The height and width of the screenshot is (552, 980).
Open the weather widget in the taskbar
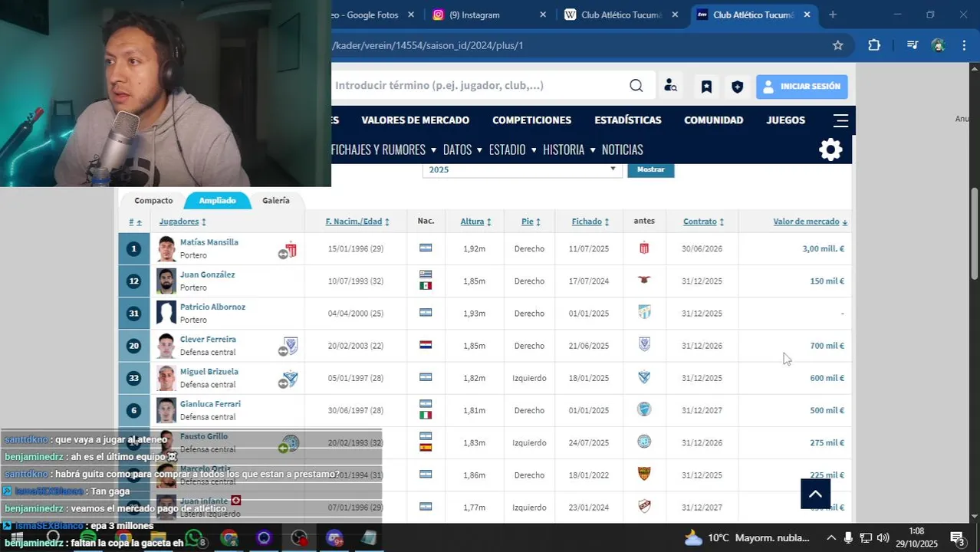[x=746, y=538]
